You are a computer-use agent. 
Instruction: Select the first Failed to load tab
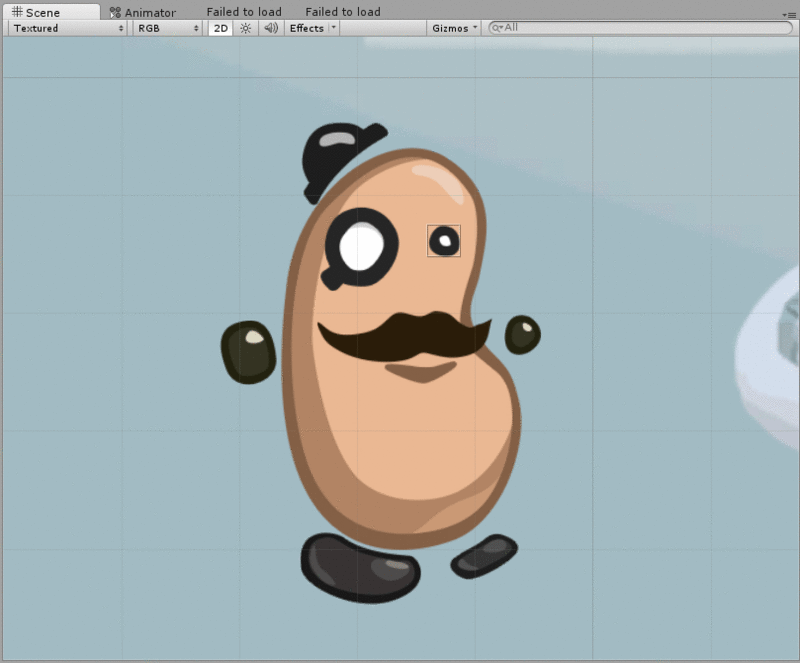[244, 12]
